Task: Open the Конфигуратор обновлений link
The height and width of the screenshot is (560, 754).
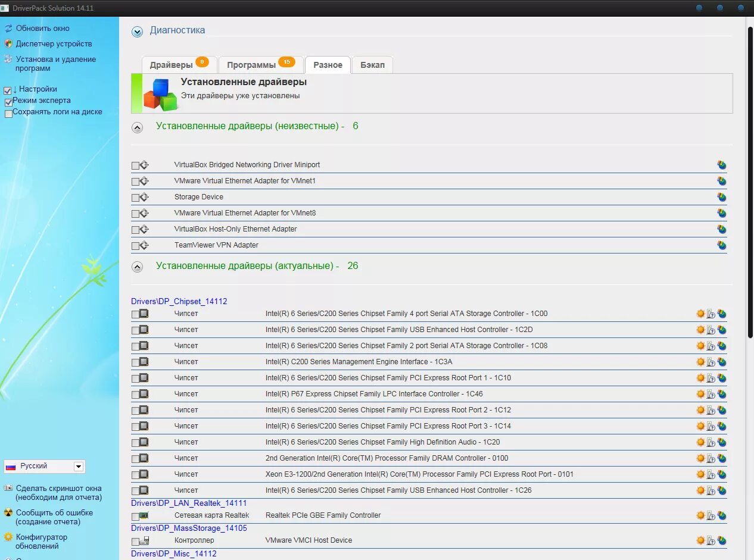Action: (42, 542)
